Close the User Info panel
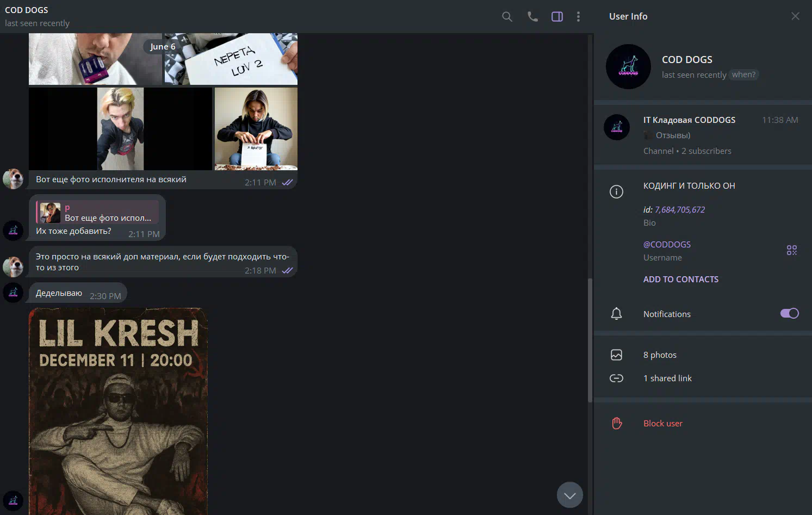 [795, 16]
